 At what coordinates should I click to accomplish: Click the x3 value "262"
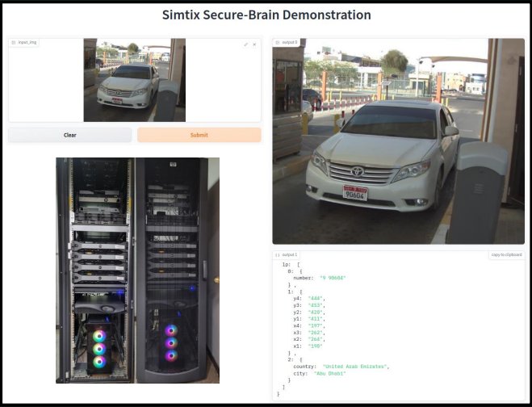[x=316, y=333]
